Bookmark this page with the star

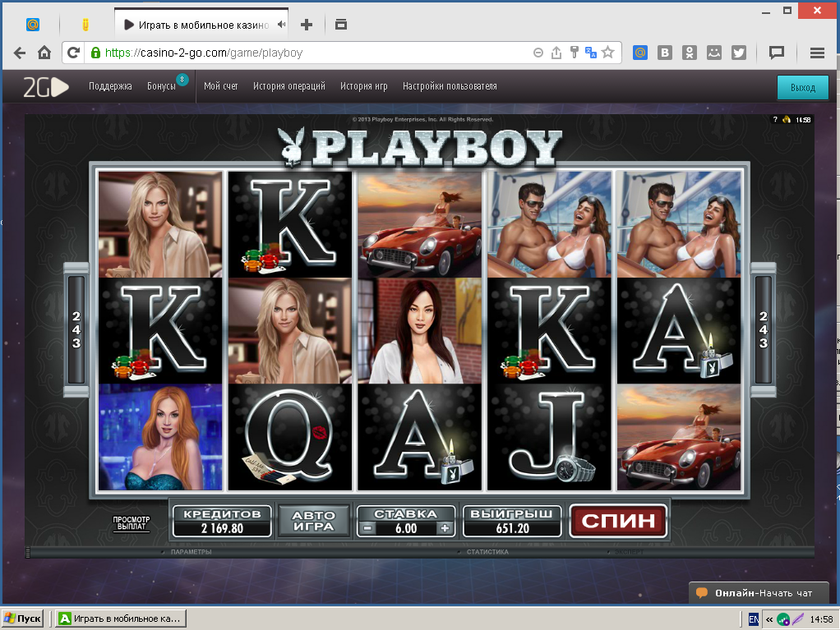(x=608, y=53)
